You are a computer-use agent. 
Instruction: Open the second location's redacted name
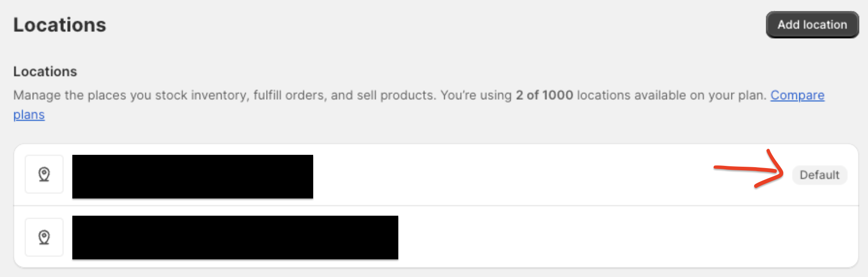pyautogui.click(x=235, y=237)
